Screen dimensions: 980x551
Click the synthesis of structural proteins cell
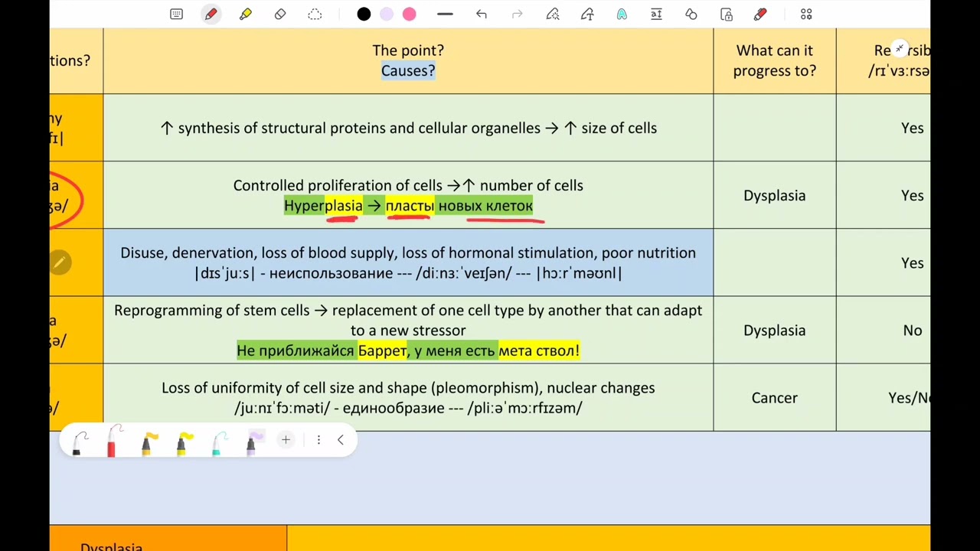408,128
